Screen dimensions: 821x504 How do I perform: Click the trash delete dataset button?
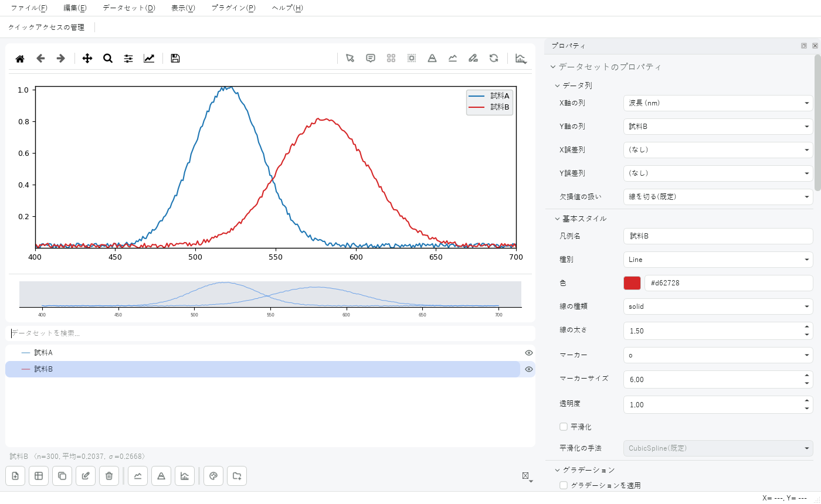(109, 476)
